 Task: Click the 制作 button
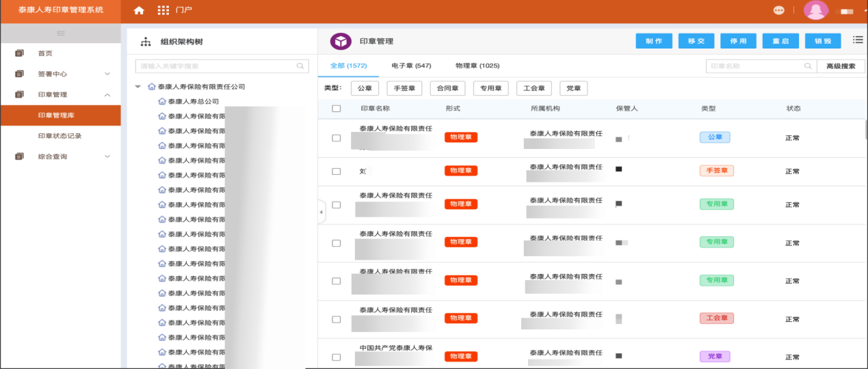[x=654, y=41]
